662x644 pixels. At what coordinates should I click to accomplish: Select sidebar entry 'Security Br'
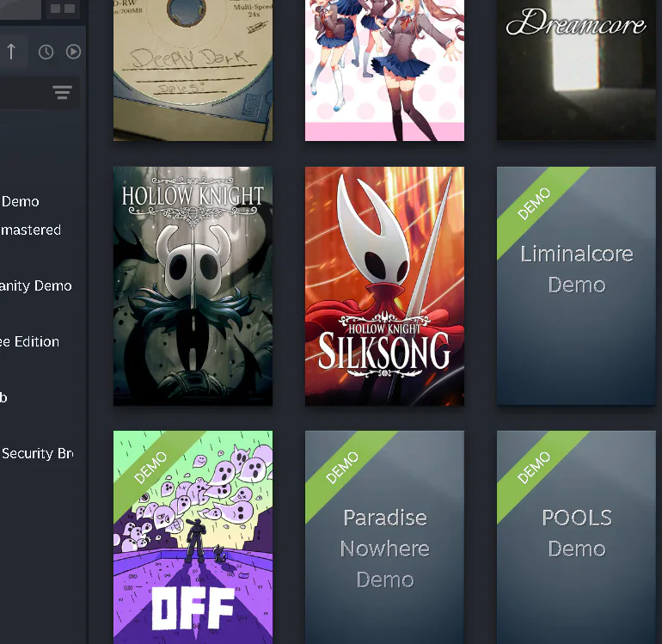[x=37, y=453]
